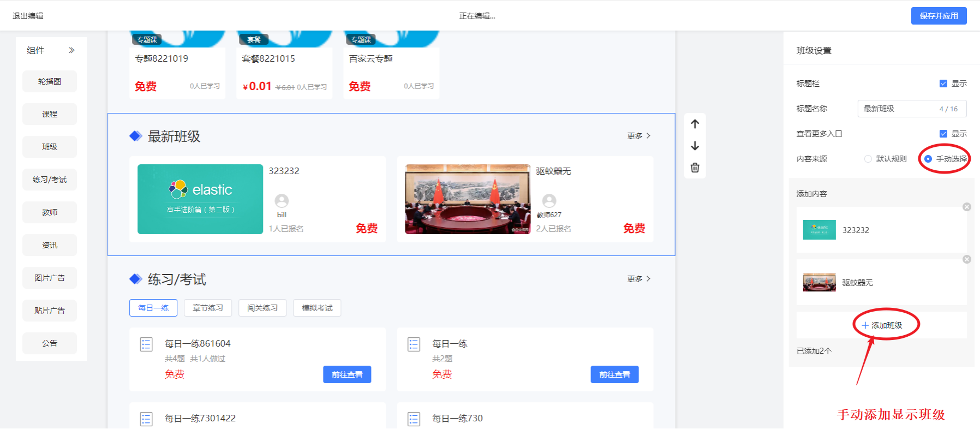Switch to the 每日一练 tab
Viewport: 980px width, 429px height.
(x=153, y=308)
